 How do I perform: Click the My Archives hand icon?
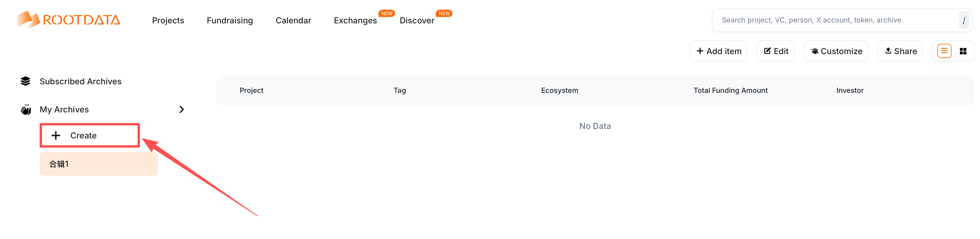(25, 110)
